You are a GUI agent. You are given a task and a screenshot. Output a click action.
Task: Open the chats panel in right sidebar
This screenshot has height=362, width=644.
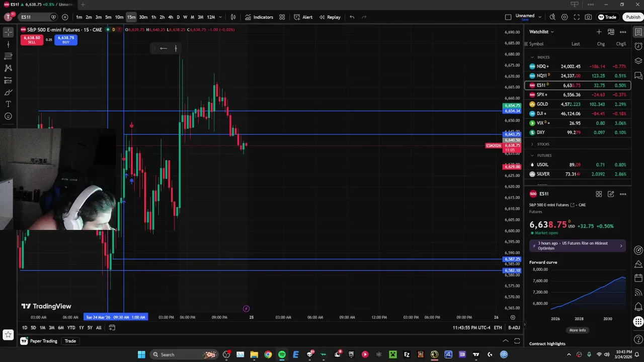click(638, 76)
